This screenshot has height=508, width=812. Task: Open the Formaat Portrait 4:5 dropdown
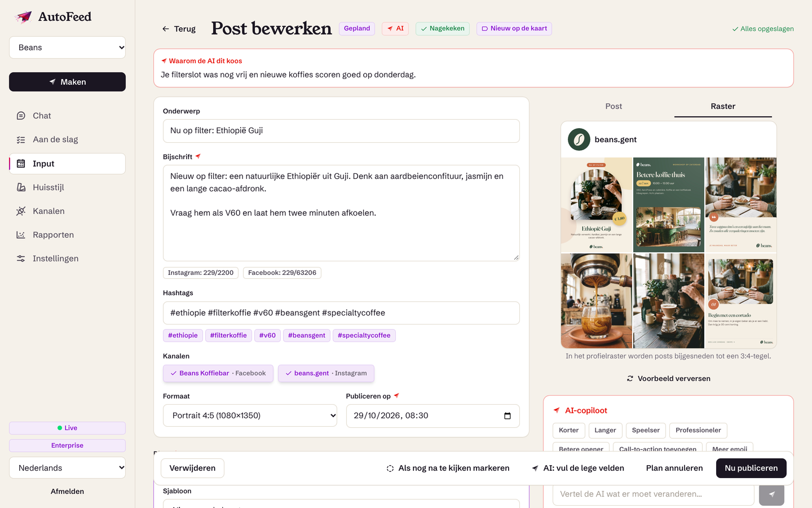pos(250,415)
